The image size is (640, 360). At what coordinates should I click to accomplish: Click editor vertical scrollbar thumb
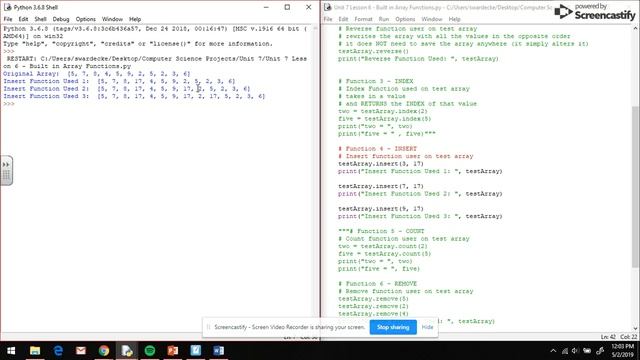tap(636, 186)
